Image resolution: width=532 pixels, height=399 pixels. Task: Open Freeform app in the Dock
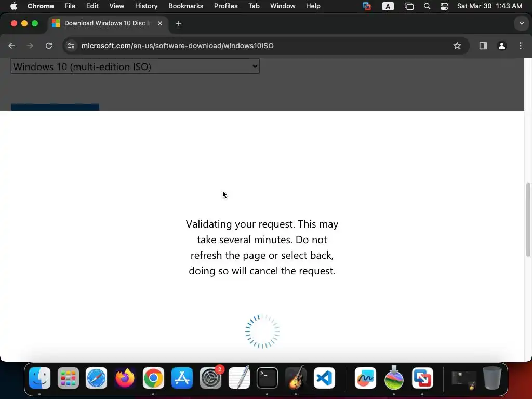pos(365,378)
